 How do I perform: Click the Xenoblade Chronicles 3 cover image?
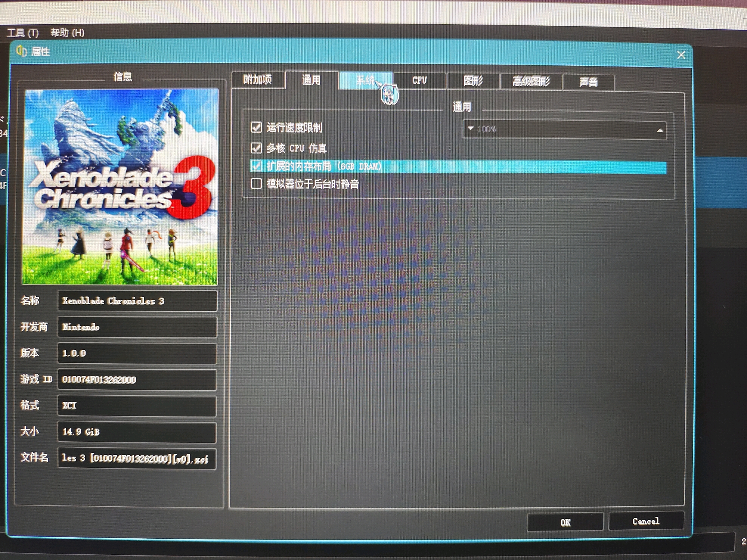pos(120,187)
